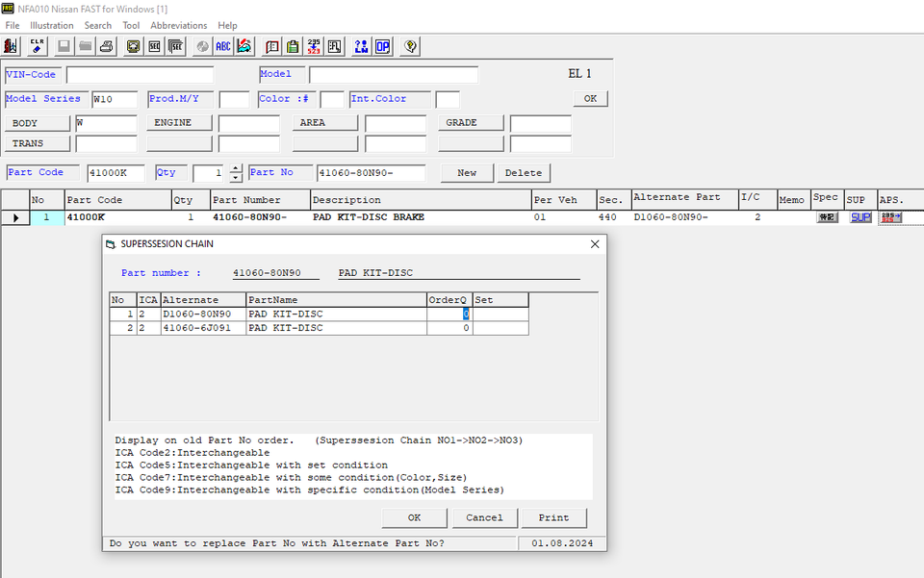Increase Qty with the up stepper arrow
The image size is (924, 578).
[237, 168]
